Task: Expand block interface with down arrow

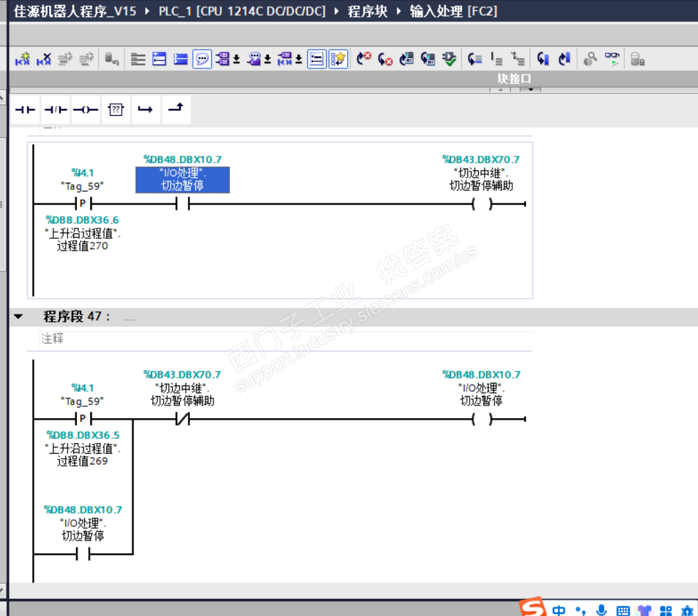Action: point(531,90)
